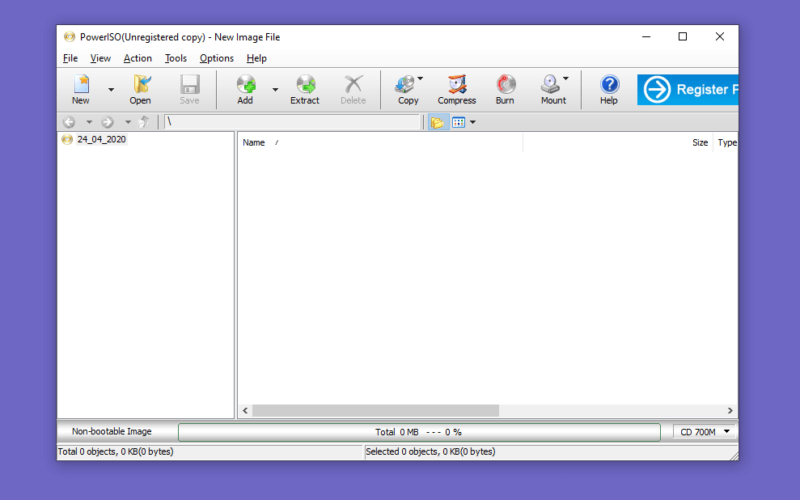Expand the view mode dropdown arrow
The image size is (800, 500).
tap(473, 122)
